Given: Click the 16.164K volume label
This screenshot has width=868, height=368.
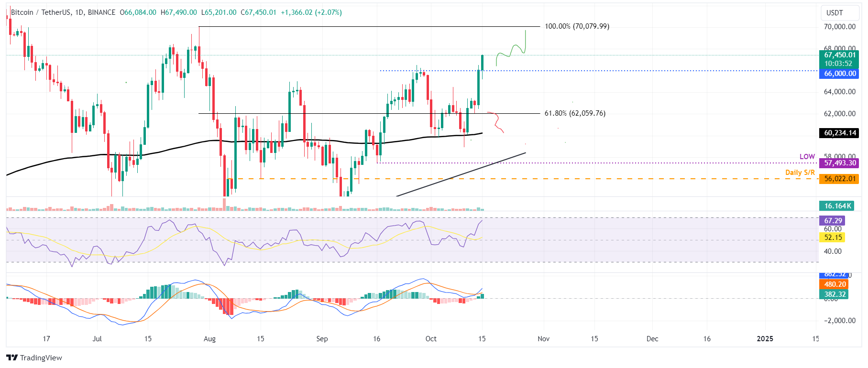Looking at the screenshot, I should coord(837,206).
